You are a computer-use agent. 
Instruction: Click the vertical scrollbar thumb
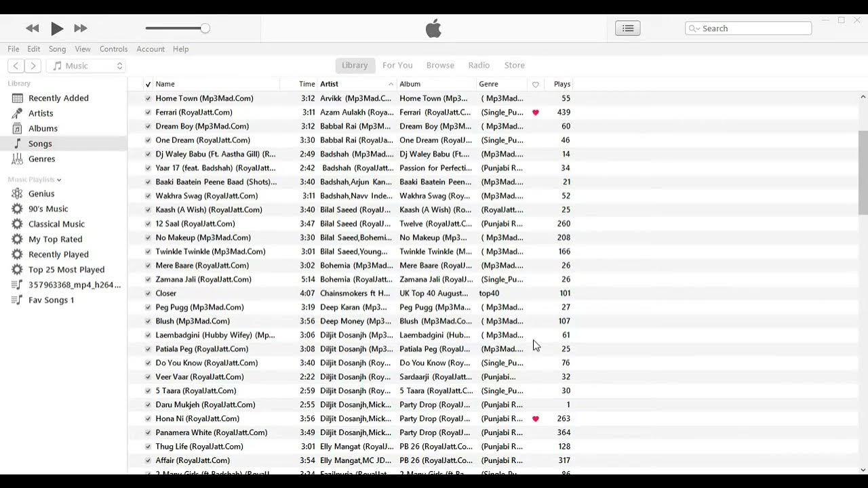coord(863,173)
